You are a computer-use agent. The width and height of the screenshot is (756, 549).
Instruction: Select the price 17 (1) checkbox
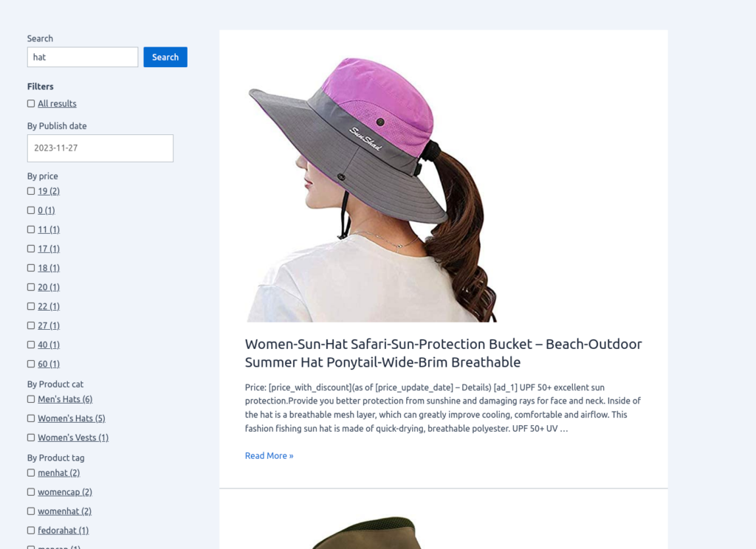pos(31,249)
